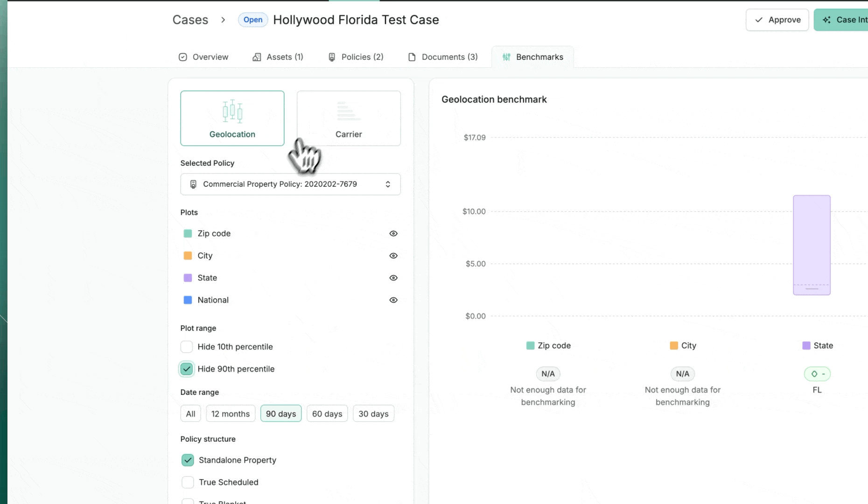Uncheck Hide 90th percentile checkbox

[x=187, y=369]
